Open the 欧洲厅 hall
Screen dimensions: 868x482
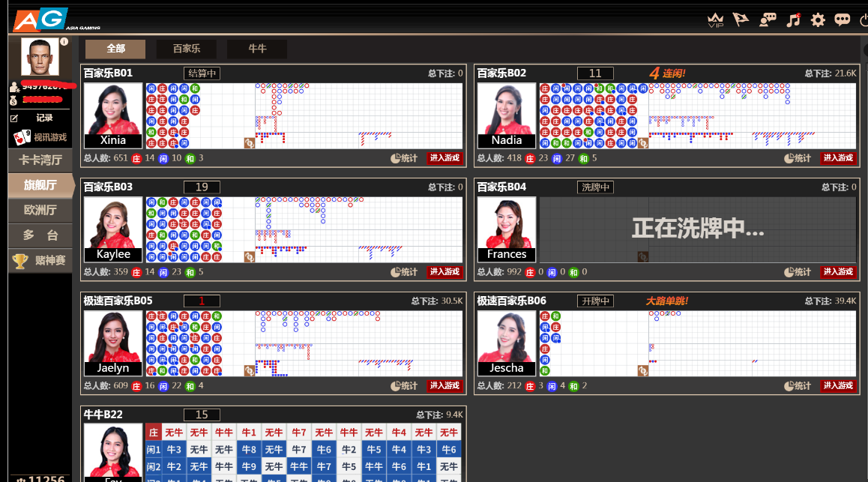click(40, 211)
